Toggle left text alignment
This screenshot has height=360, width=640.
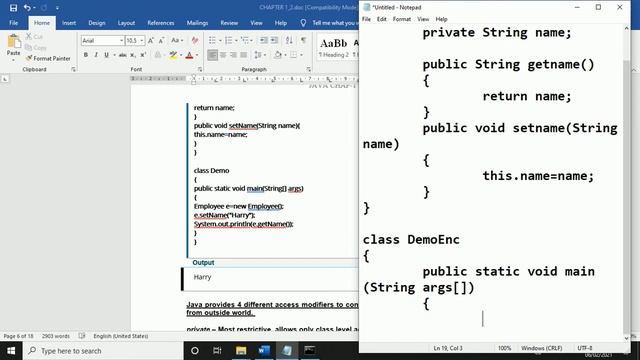[x=212, y=55]
